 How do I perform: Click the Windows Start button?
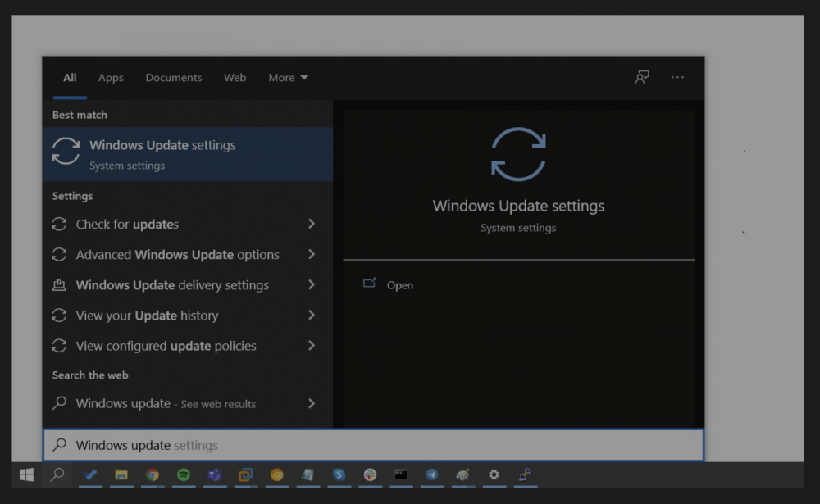pos(26,474)
